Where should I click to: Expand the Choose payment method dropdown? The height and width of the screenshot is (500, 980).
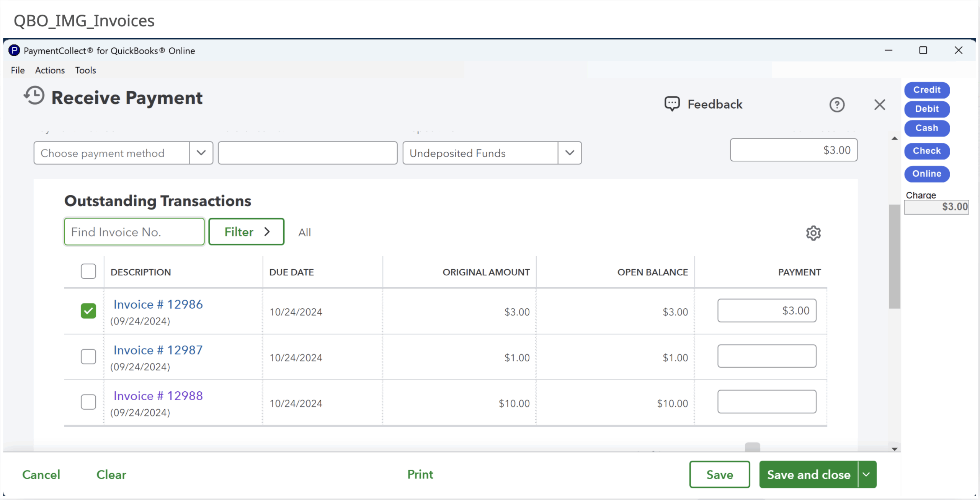tap(201, 153)
